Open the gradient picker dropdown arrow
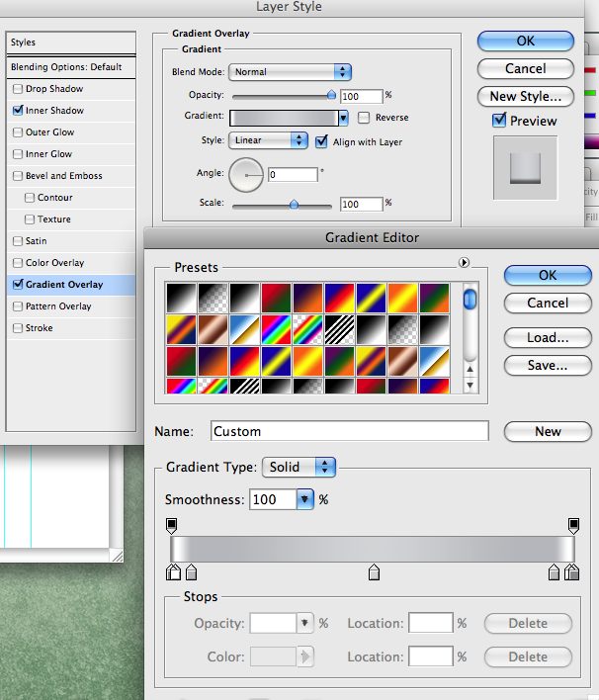The height and width of the screenshot is (700, 599). 343,118
